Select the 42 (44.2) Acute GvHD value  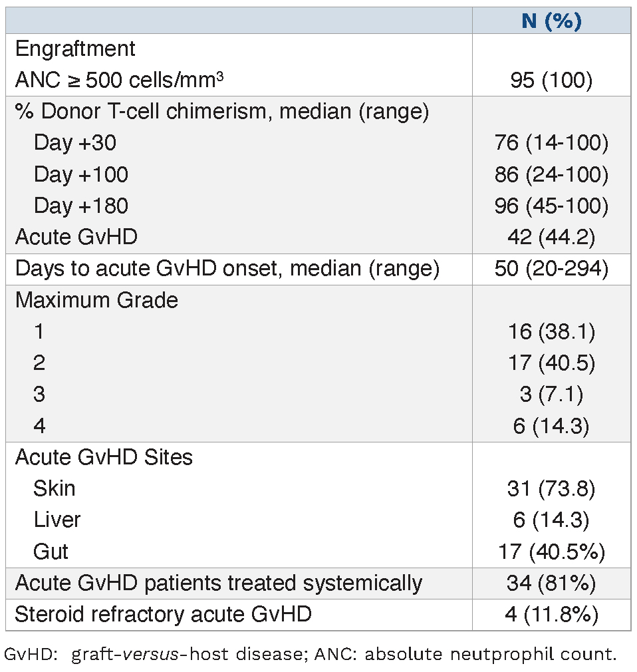pos(551,238)
